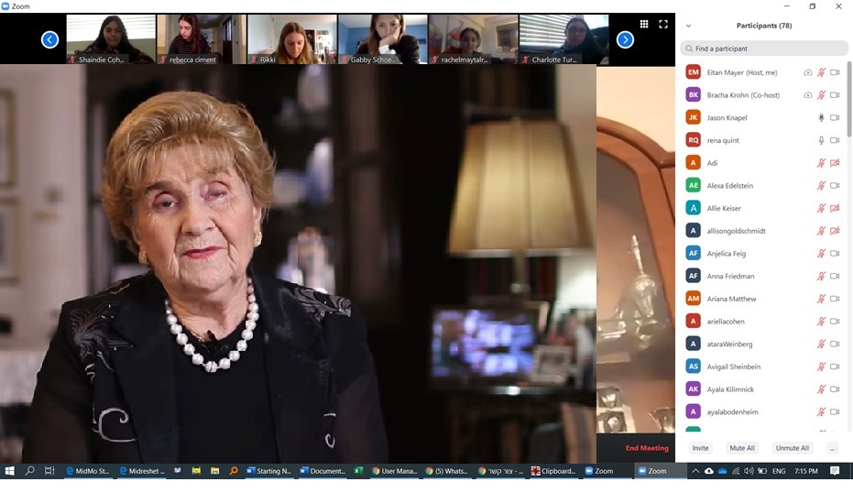The height and width of the screenshot is (504, 853).
Task: Collapse the Participants panel using the chevron
Action: point(688,26)
